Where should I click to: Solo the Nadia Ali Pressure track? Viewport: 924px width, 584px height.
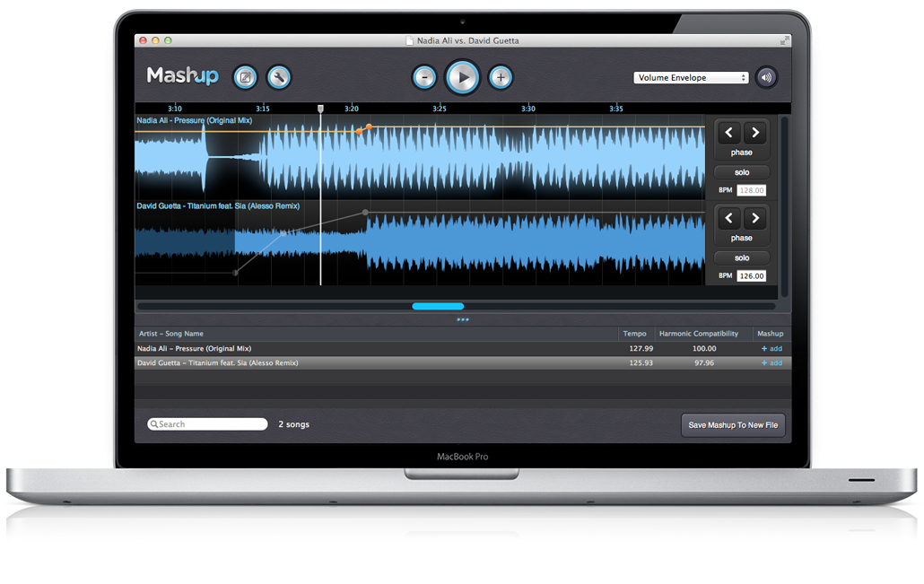click(742, 172)
